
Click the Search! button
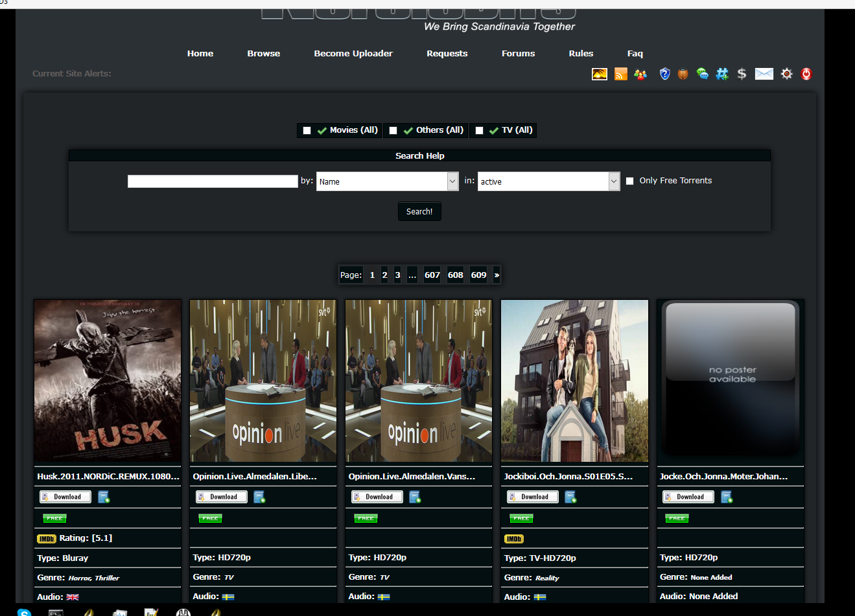pos(419,211)
